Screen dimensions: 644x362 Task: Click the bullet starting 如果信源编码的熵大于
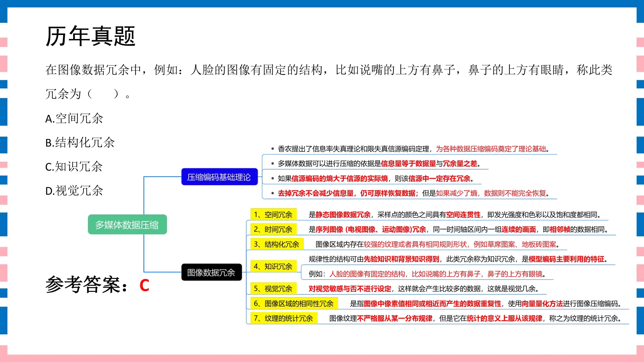(x=373, y=179)
